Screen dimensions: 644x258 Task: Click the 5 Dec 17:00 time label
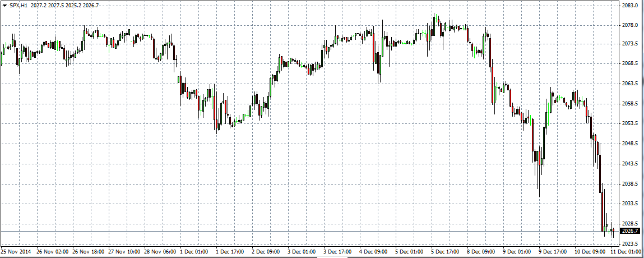click(x=446, y=252)
